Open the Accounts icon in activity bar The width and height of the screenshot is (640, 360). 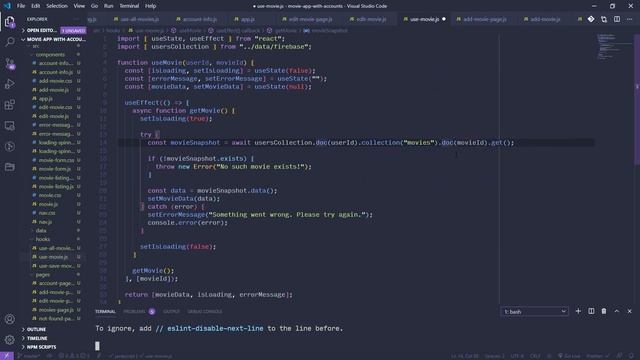10,319
